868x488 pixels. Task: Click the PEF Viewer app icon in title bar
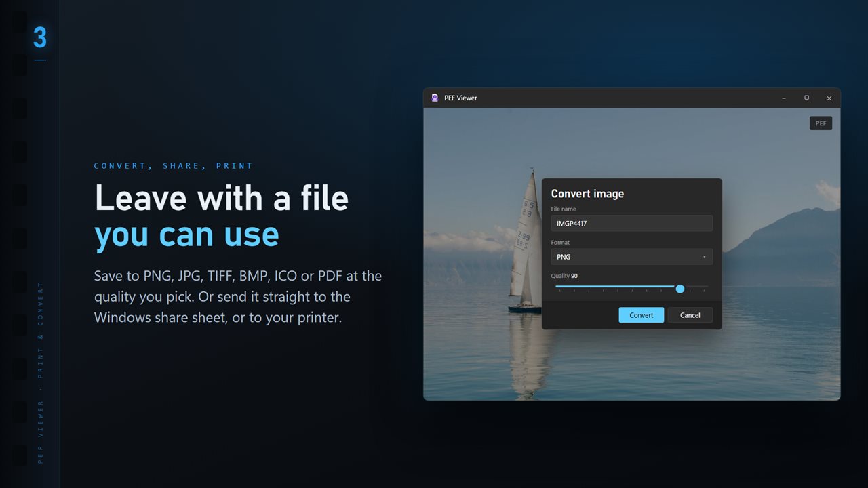pyautogui.click(x=435, y=98)
